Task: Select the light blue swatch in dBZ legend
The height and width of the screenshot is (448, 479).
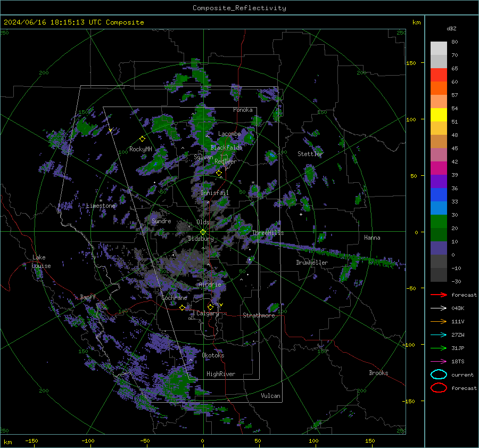Action: [439, 208]
